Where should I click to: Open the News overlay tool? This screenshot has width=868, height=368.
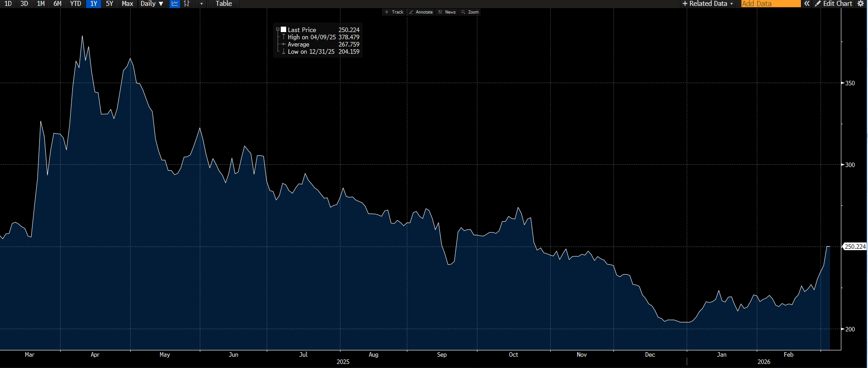coord(447,12)
